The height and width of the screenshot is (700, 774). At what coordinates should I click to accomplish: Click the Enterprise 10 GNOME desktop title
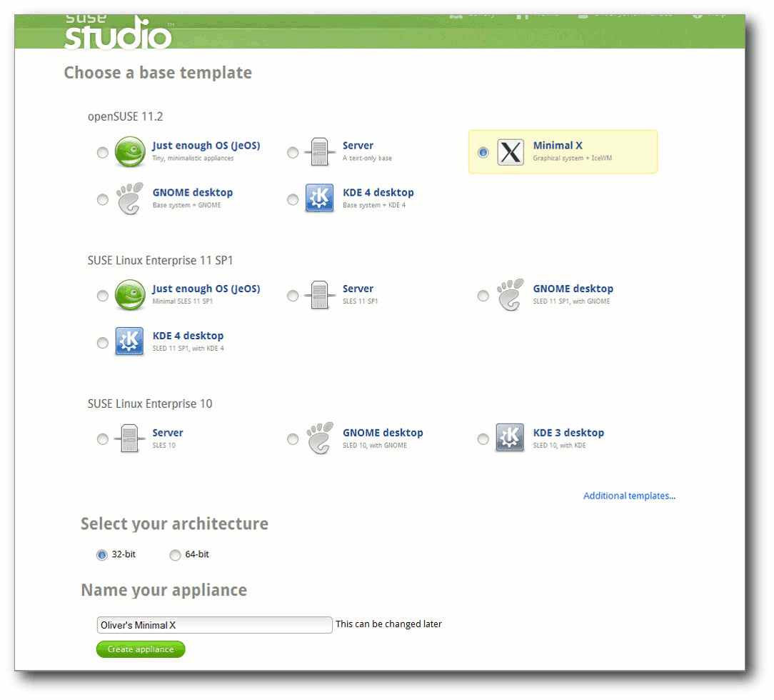coord(383,432)
